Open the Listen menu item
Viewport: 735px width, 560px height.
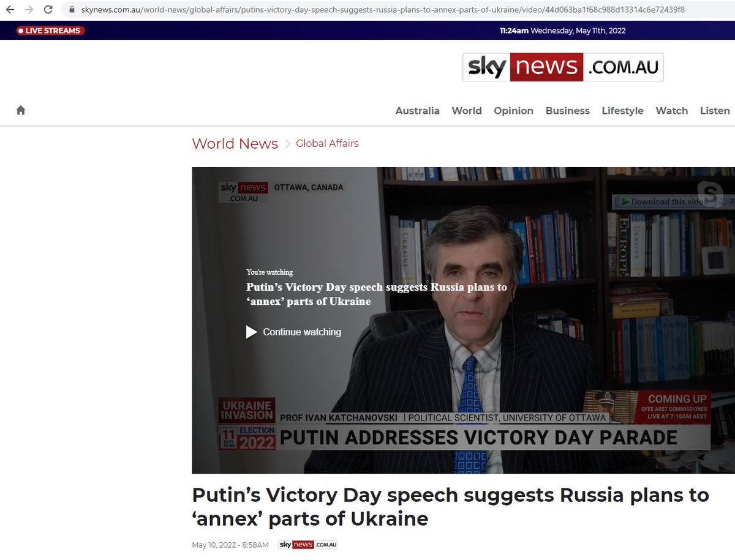(x=715, y=111)
